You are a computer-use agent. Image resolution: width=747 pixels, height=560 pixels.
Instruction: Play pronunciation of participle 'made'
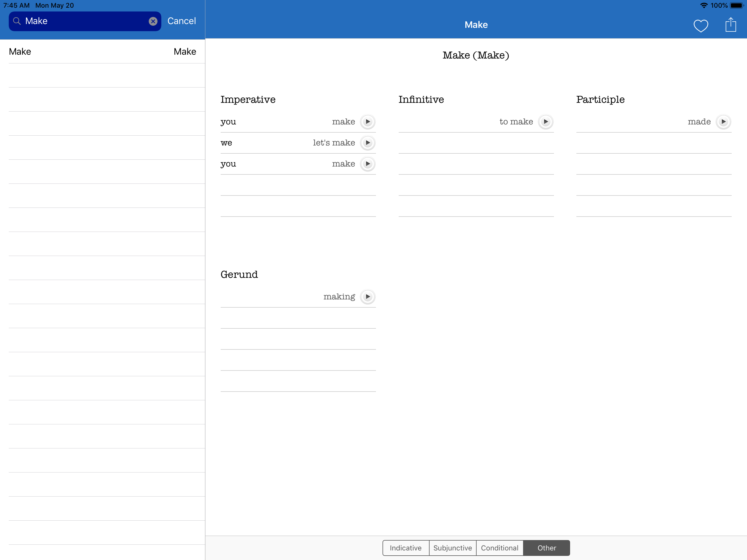point(723,122)
